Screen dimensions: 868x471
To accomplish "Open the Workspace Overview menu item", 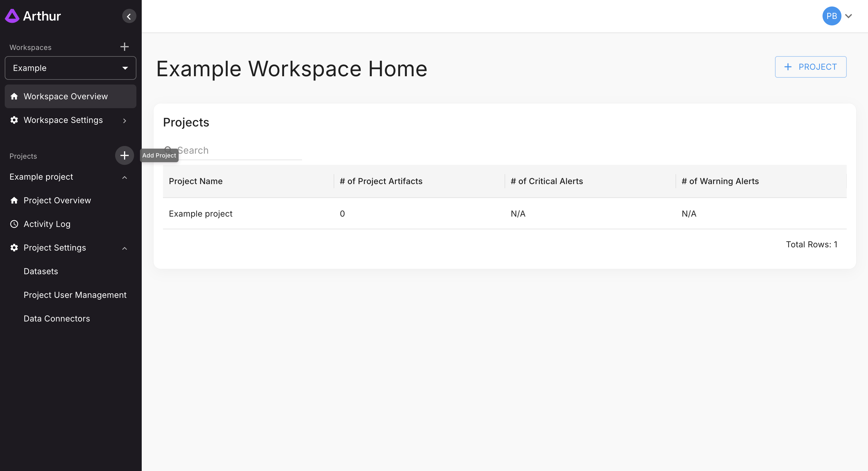I will point(65,96).
